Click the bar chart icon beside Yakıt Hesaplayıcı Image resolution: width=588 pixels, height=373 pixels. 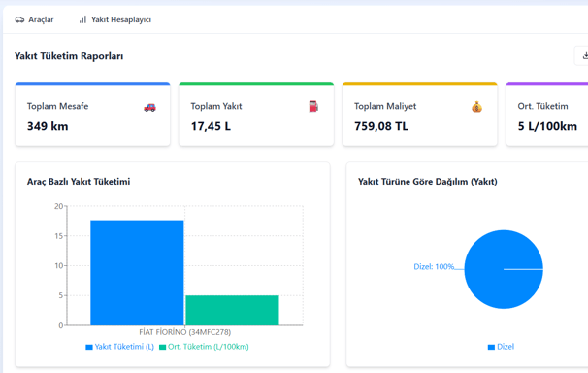click(82, 19)
